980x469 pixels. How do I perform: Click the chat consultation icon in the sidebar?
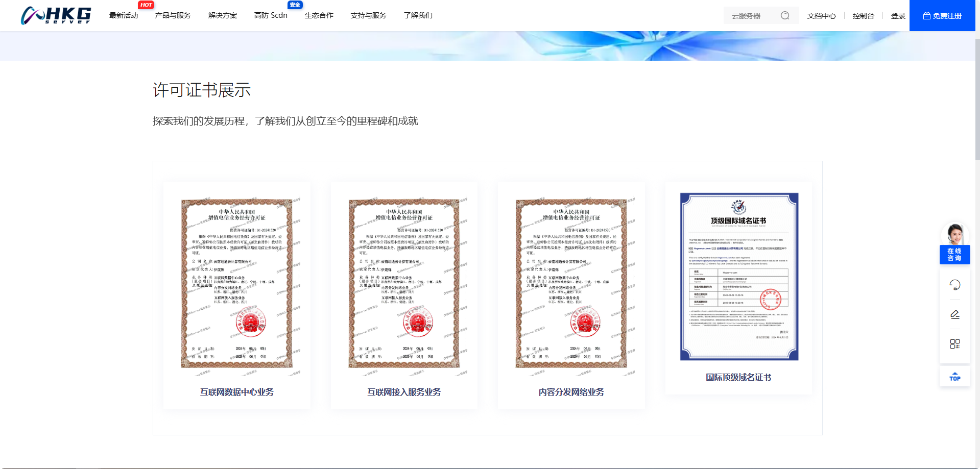tap(955, 284)
